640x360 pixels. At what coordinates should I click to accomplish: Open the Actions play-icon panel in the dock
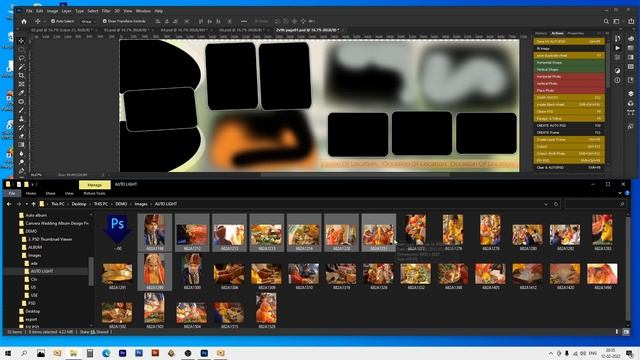(x=618, y=48)
